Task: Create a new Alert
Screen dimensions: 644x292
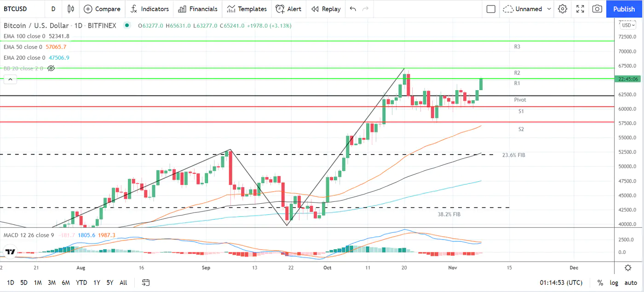Action: 288,9
